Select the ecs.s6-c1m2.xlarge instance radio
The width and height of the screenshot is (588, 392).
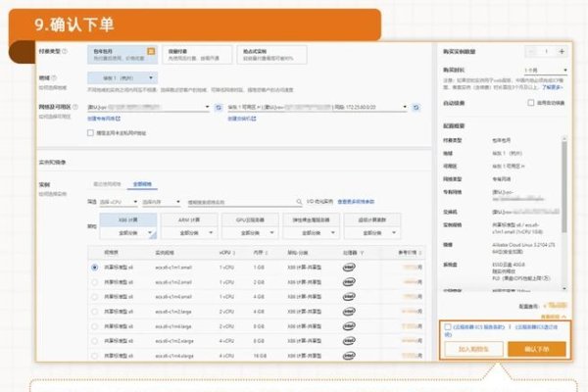[x=94, y=341]
